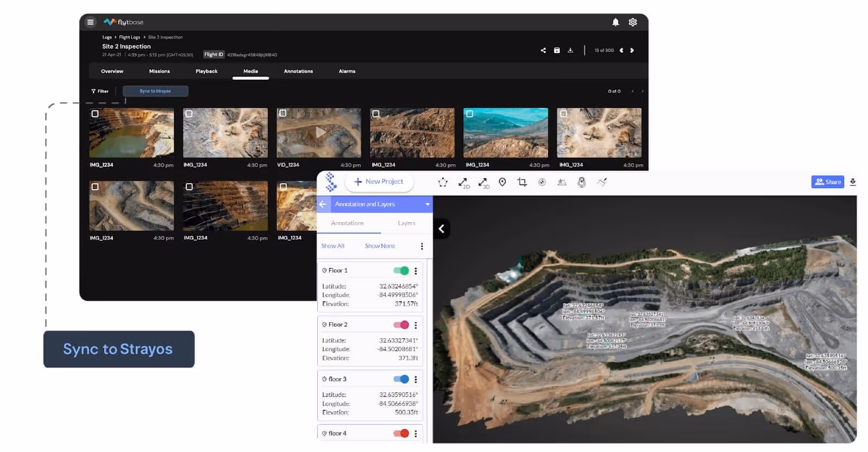
Task: Click the share icon beside flight counter
Action: (543, 50)
